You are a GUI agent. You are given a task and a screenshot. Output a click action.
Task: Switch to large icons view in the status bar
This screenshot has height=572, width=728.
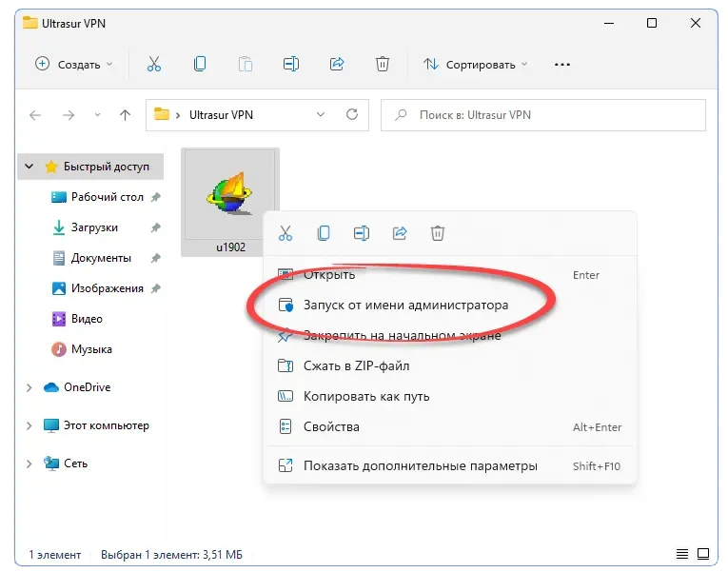tap(703, 553)
